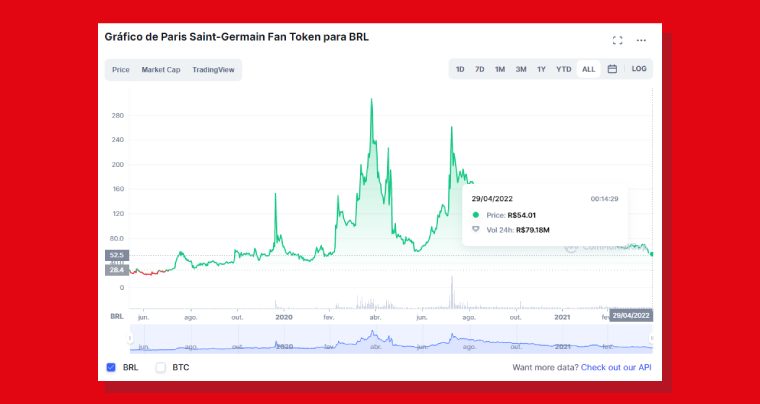Select the YTD time range
This screenshot has height=404, width=760.
564,69
